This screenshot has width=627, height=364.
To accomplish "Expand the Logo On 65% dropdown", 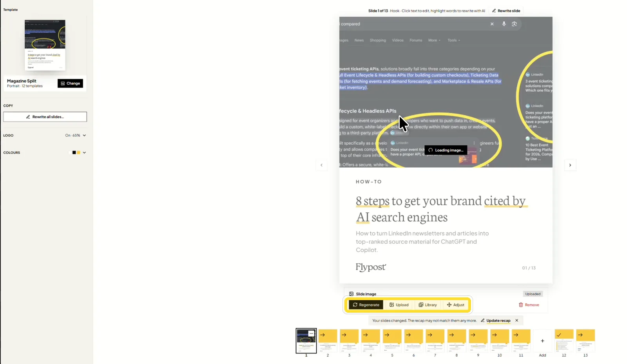I will (x=75, y=135).
